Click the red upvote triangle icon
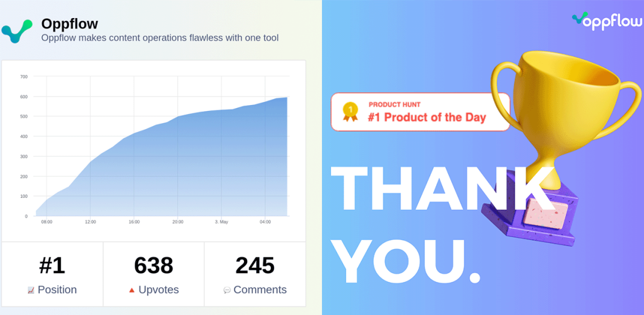 point(132,290)
